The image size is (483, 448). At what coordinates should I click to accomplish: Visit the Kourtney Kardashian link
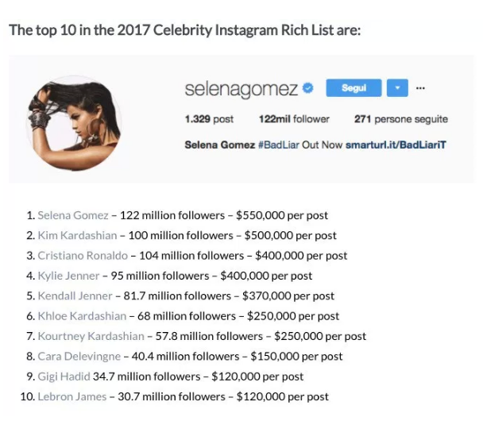tap(91, 336)
